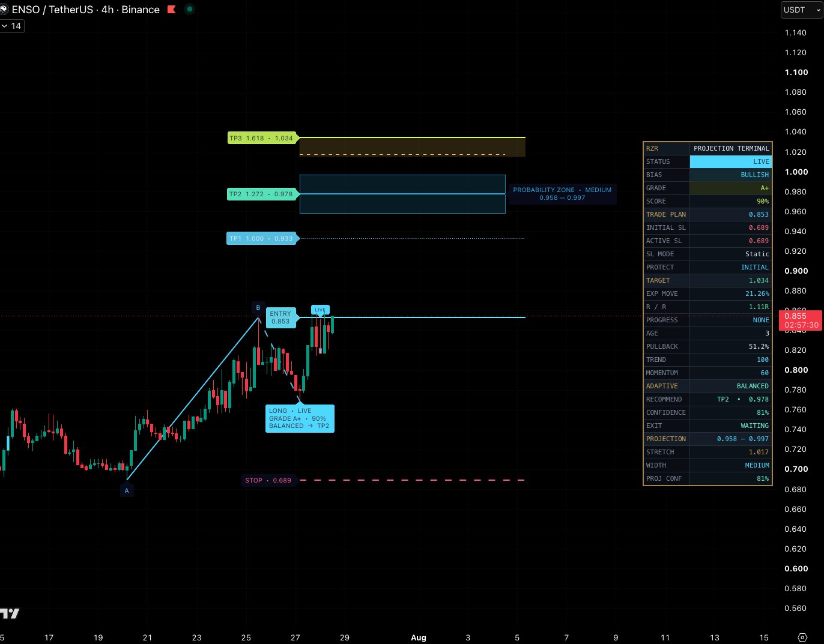Click the current price tag 0.855
The image size is (824, 644).
[801, 320]
